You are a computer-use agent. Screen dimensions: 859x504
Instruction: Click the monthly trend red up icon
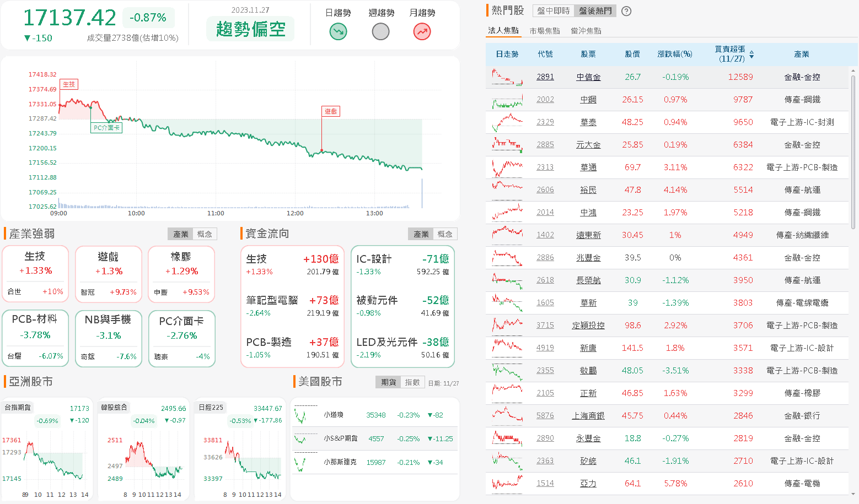tap(422, 32)
